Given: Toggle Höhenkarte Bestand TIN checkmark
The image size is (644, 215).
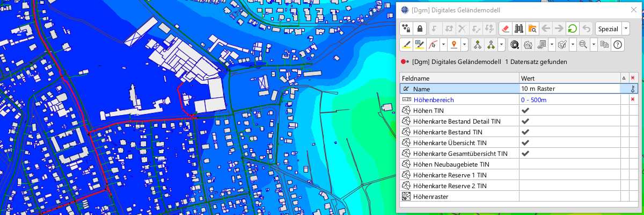Looking at the screenshot, I should tap(525, 132).
